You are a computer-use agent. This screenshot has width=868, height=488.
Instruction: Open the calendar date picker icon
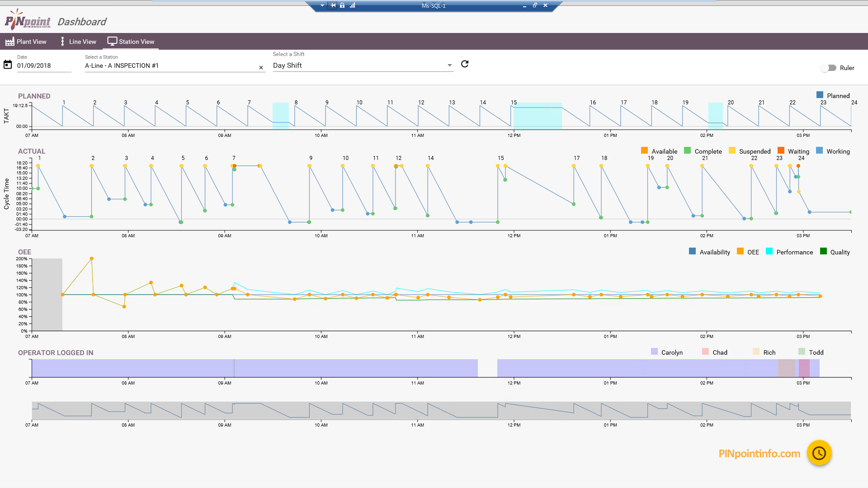[x=8, y=64]
